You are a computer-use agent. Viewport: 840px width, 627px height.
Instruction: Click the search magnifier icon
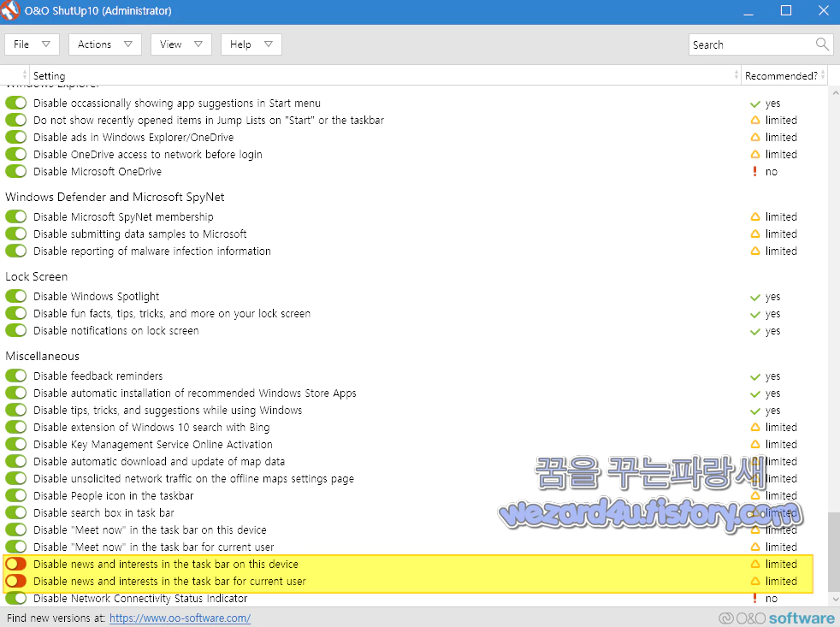pos(822,44)
